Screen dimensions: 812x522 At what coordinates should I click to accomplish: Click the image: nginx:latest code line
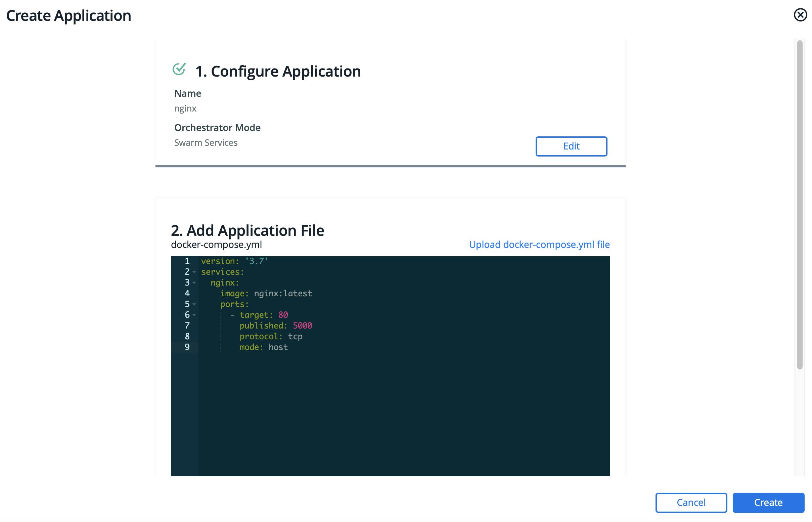point(266,293)
